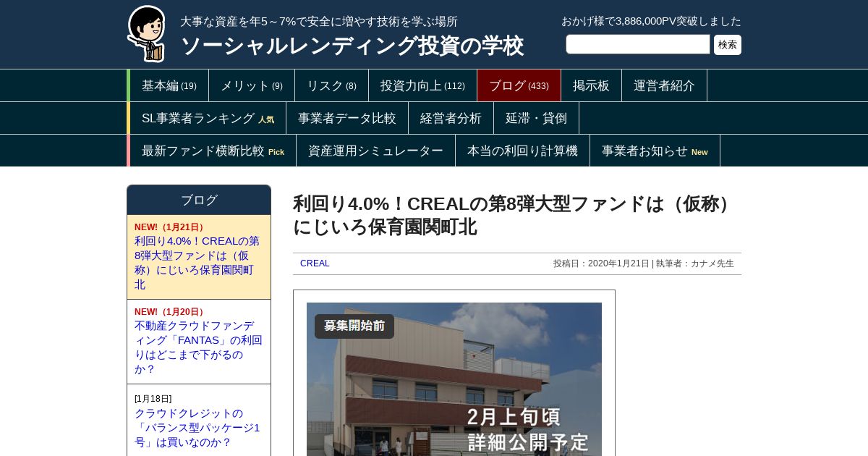868x456 pixels.
Task: Focus the site search input field
Action: 638,44
